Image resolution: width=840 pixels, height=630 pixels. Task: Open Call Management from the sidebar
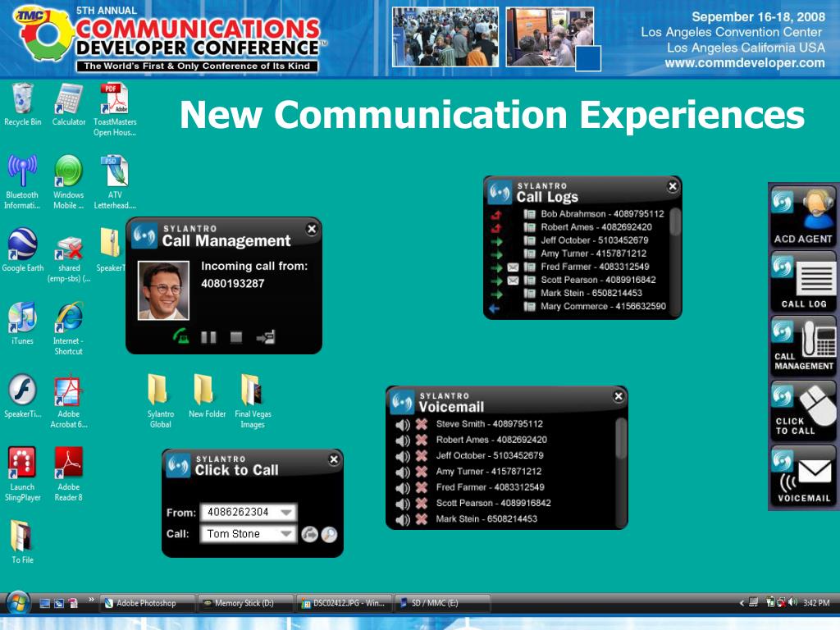(x=802, y=347)
